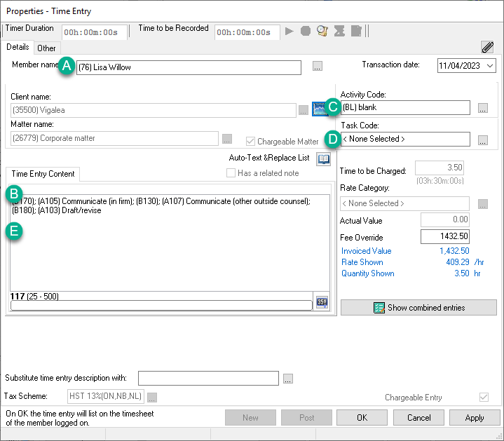This screenshot has width=504, height=441.
Task: Click the timer note page icon
Action: coord(356,31)
